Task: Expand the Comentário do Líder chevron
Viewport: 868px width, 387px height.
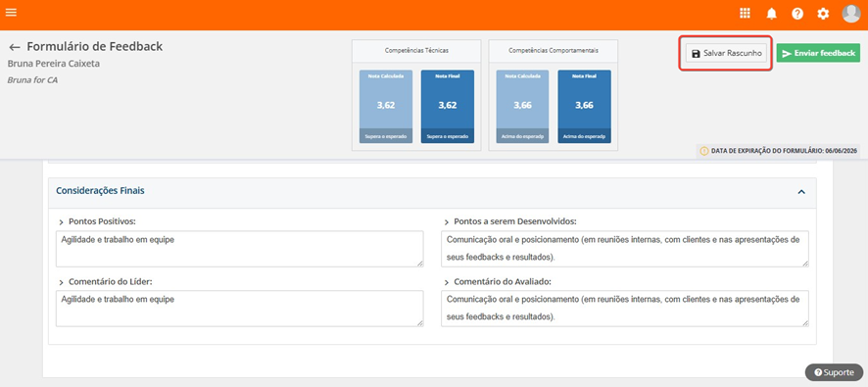Action: (61, 282)
